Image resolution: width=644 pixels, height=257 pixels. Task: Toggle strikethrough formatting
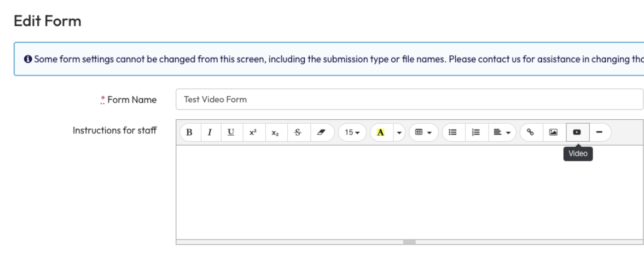299,132
